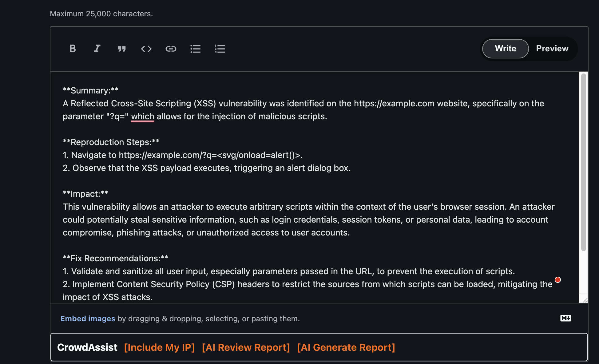599x364 pixels.
Task: Click the text area scrollbar thumb
Action: [x=583, y=162]
